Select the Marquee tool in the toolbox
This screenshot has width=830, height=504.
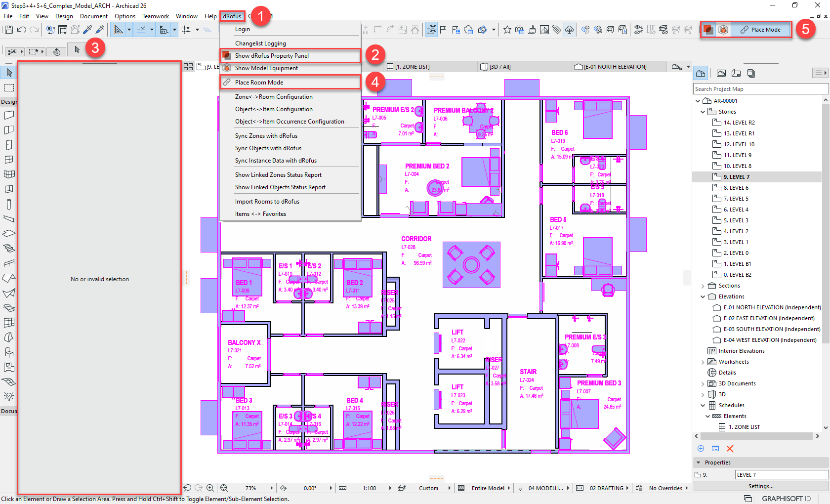(9, 87)
